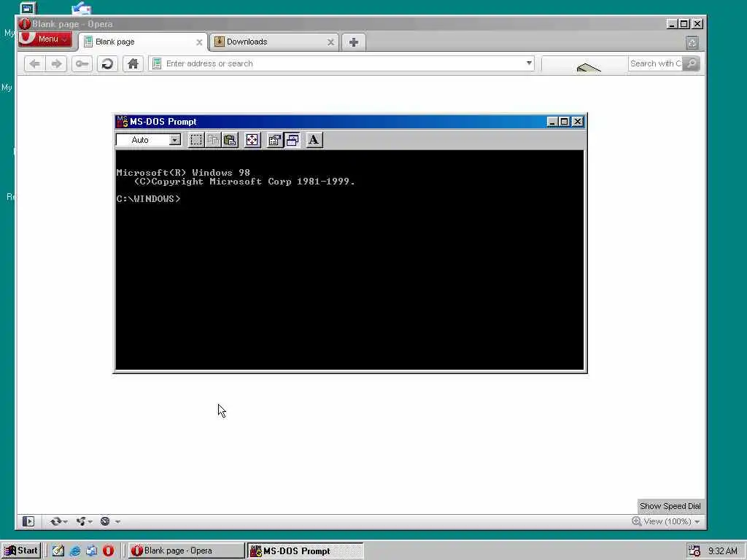Click the Paste icon in MS-DOS toolbar
This screenshot has width=747, height=560.
(230, 140)
